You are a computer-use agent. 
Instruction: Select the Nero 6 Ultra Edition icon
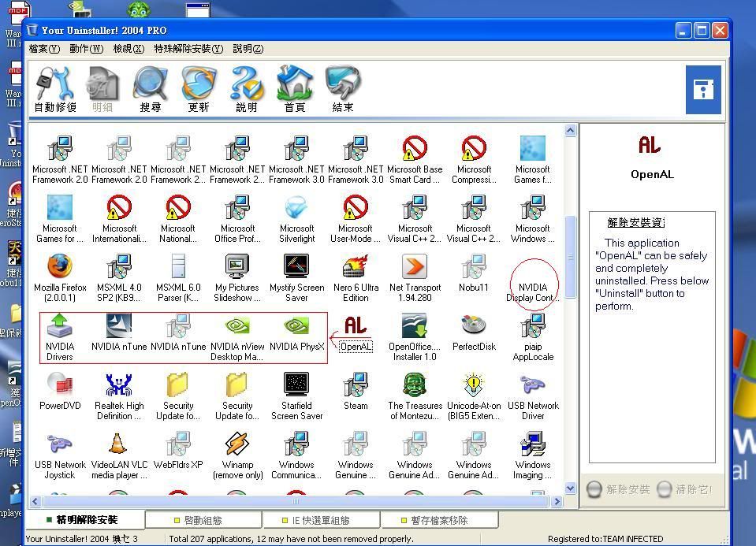coord(356,268)
